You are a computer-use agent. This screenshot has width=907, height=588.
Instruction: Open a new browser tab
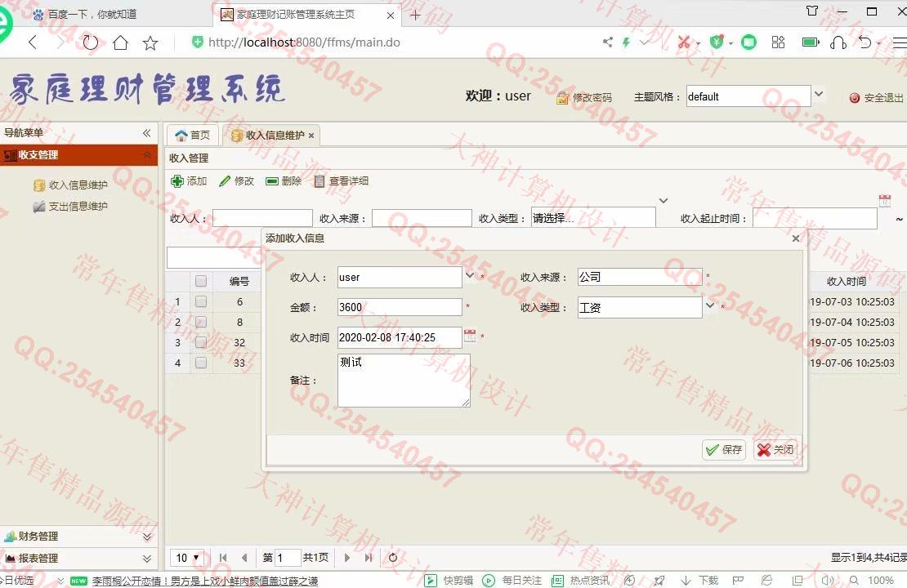click(415, 15)
